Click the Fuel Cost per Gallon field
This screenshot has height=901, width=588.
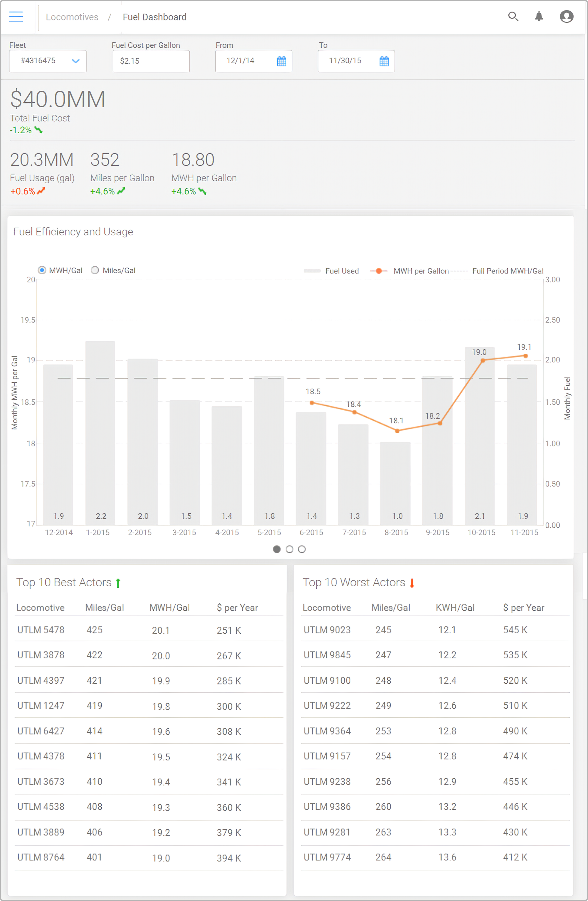click(x=151, y=61)
